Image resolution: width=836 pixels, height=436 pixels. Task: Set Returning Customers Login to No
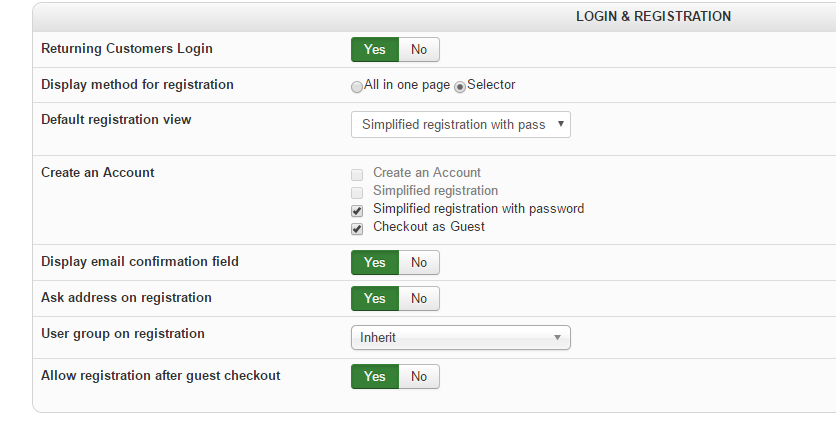(x=419, y=49)
